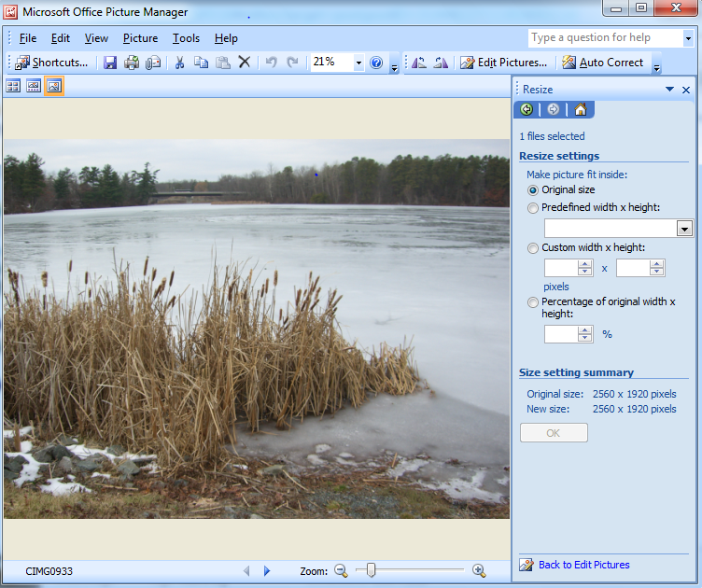Open the help question box dropdown arrow
702x588 pixels.
tap(688, 38)
